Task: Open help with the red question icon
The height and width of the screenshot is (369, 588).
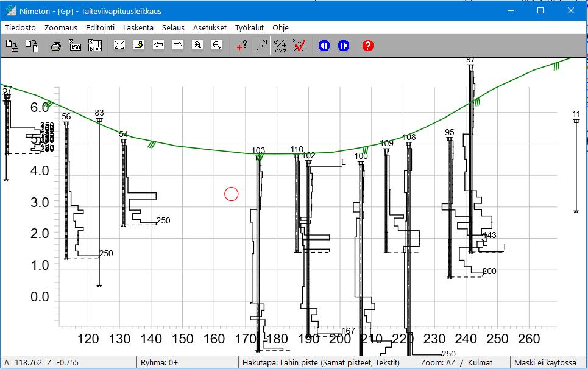Action: 368,46
